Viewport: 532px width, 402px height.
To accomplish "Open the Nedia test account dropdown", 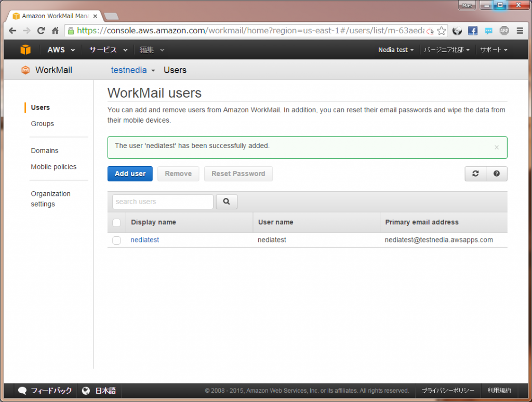I will click(396, 49).
